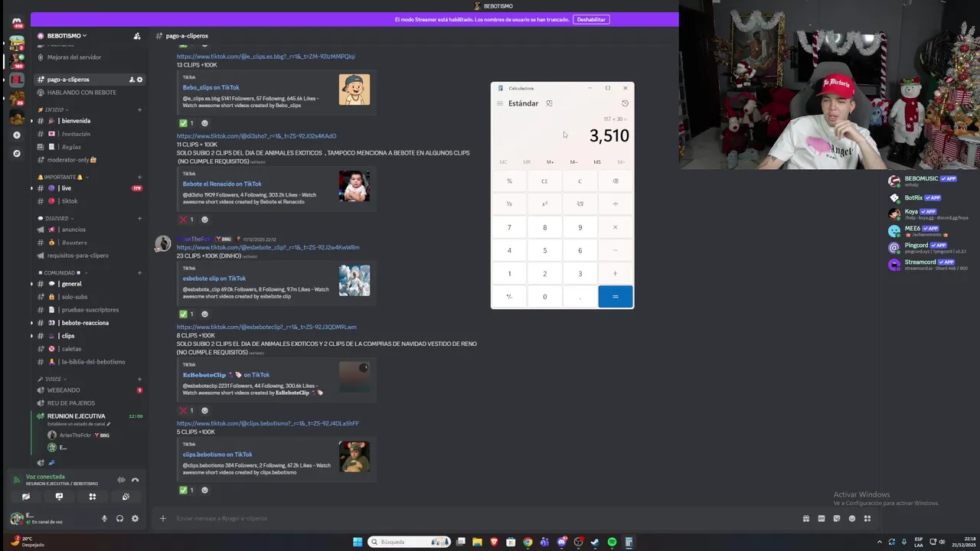Share your screen from voice panel

(x=59, y=497)
